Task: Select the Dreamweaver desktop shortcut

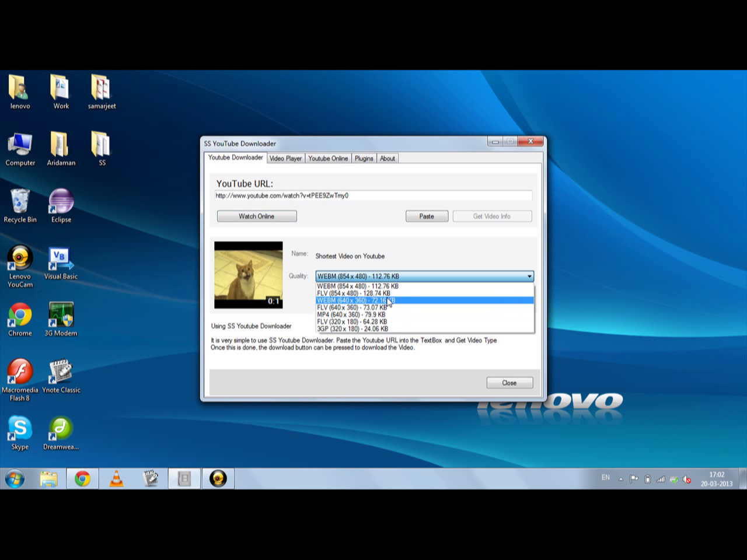Action: tap(61, 433)
